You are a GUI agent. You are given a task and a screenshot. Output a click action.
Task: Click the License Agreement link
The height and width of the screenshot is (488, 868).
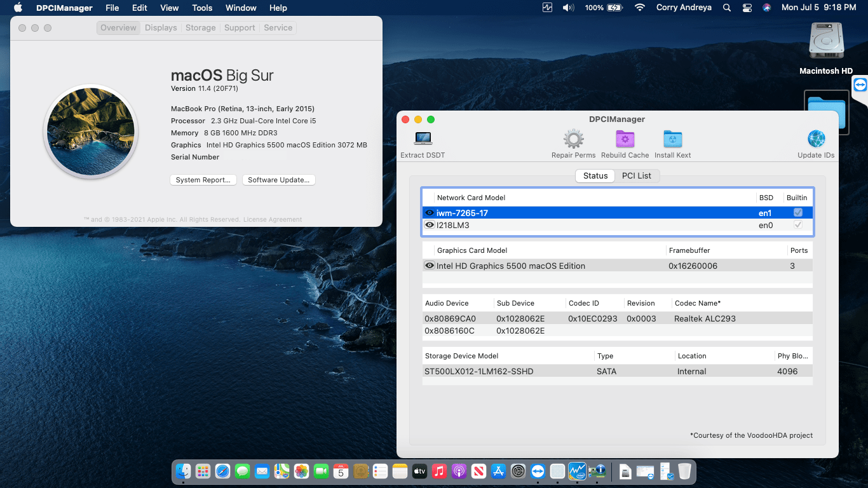coord(273,220)
